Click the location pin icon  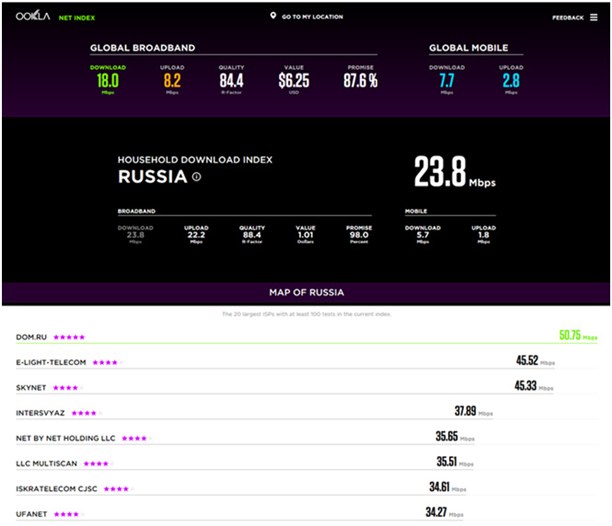(x=272, y=17)
